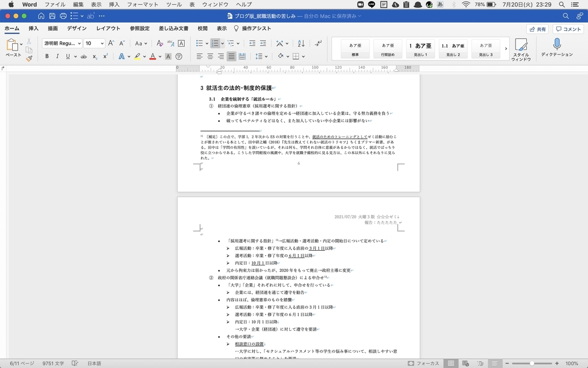Image resolution: width=588 pixels, height=368 pixels.
Task: Click the 共有 share button
Action: [538, 29]
